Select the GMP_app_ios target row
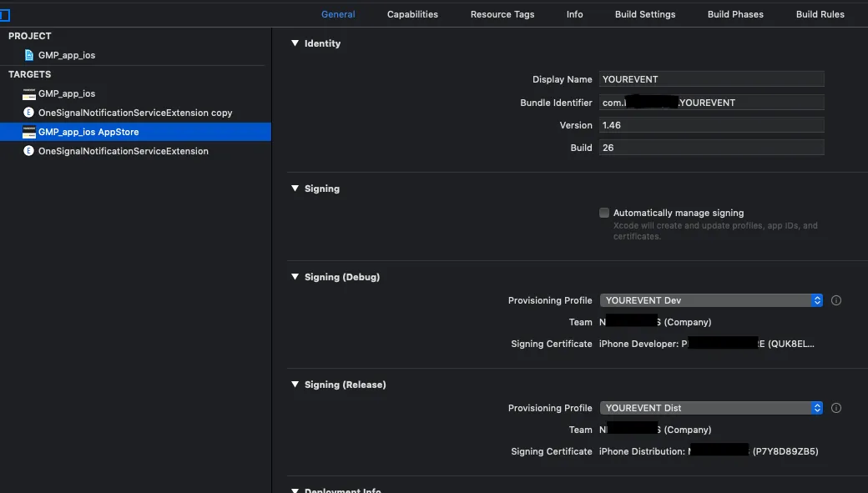This screenshot has height=493, width=868. pos(135,93)
